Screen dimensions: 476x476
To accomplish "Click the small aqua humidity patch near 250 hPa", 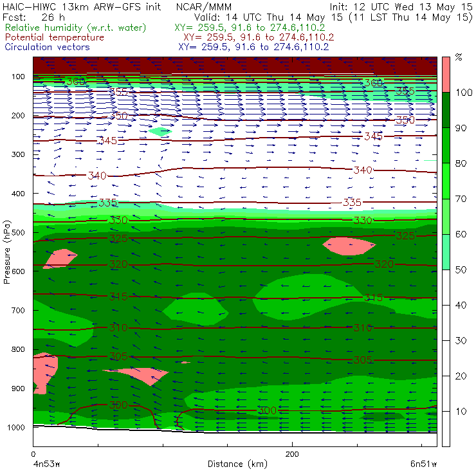I will point(160,131).
